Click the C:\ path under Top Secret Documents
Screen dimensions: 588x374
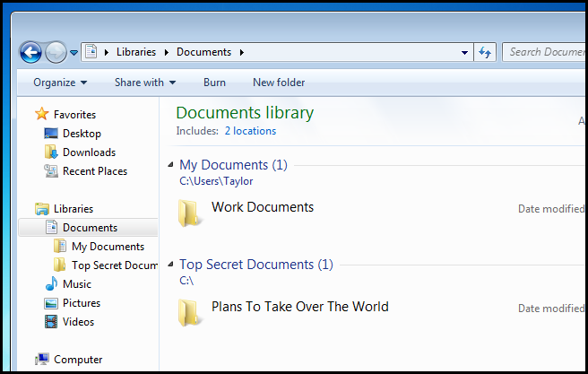click(x=186, y=281)
